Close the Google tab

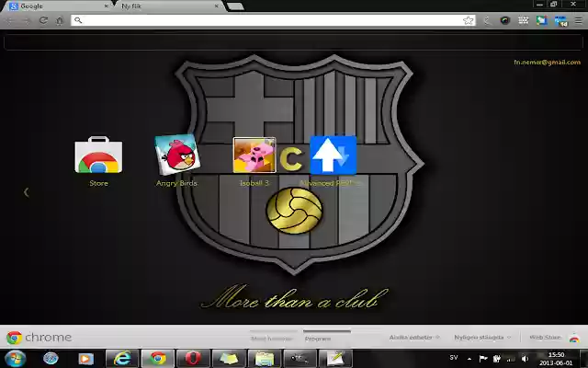point(106,6)
